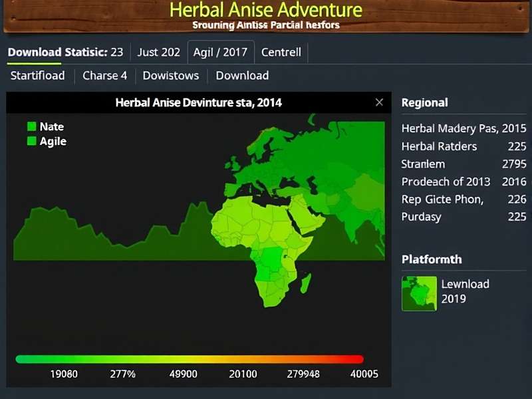Screen dimensions: 532x399
Task: Click the Startifload sub-menu item
Action: pos(37,75)
